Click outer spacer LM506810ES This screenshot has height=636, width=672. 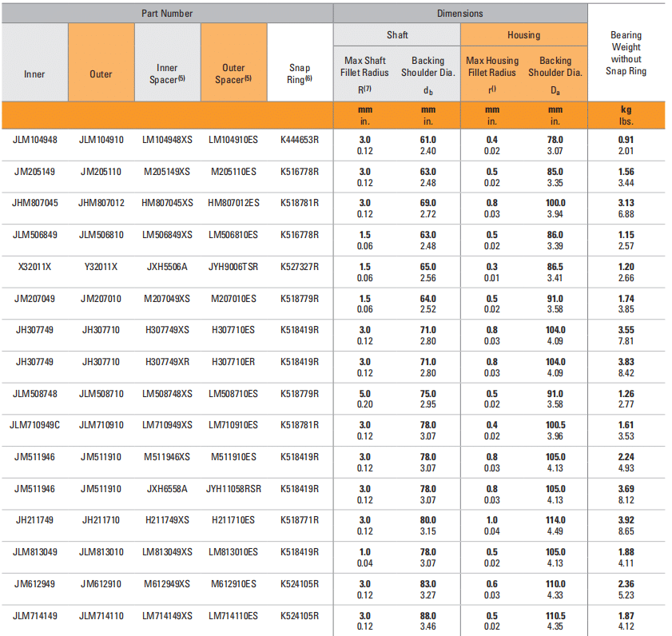233,235
